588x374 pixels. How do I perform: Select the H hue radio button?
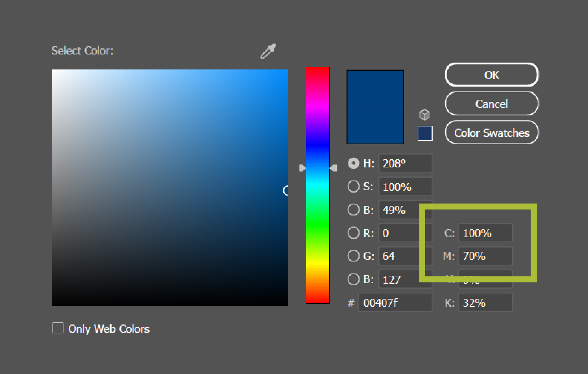point(354,163)
